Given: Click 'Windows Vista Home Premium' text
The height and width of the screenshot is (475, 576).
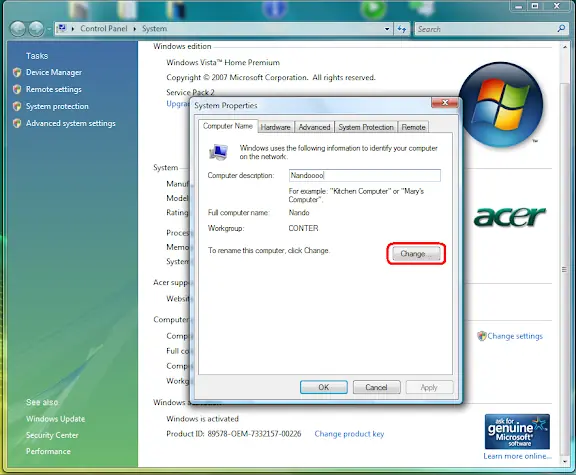Looking at the screenshot, I should point(223,62).
